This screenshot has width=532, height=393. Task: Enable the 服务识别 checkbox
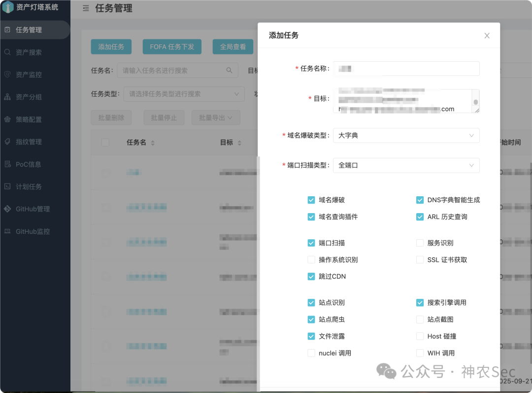click(420, 243)
